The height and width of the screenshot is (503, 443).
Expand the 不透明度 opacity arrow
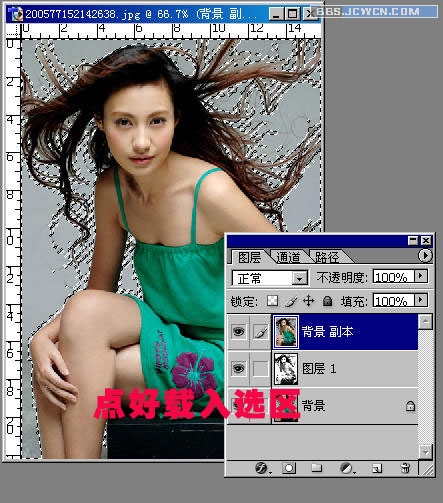(421, 276)
